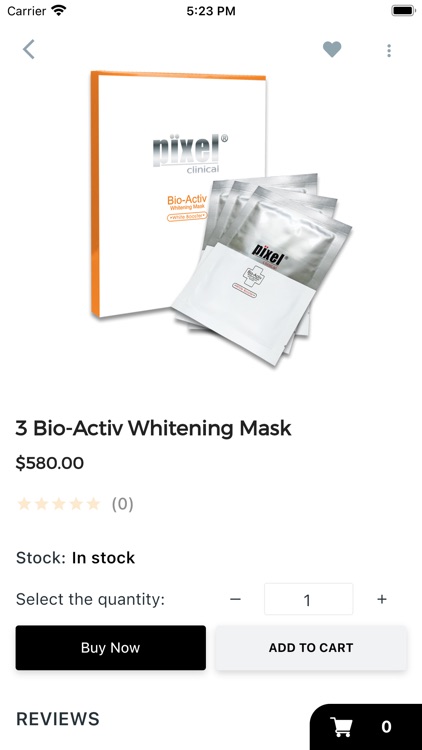Tap the review count (0)
The image size is (422, 750).
point(122,504)
